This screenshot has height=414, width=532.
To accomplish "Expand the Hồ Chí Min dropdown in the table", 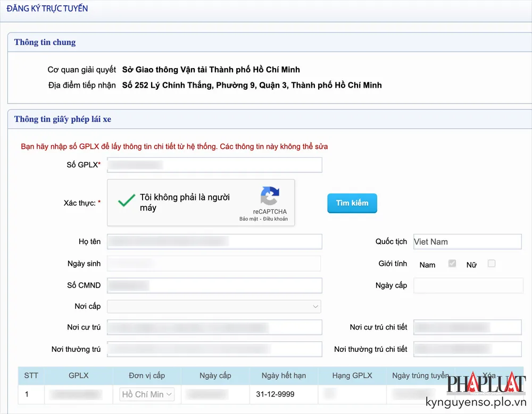I will tap(146, 394).
